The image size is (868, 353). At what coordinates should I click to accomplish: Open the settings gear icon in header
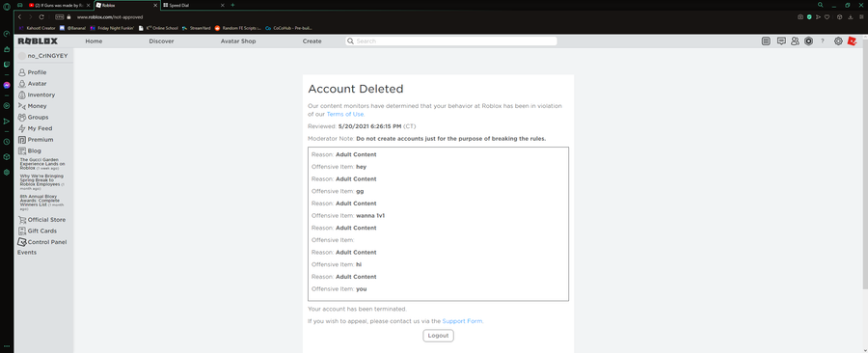click(838, 41)
